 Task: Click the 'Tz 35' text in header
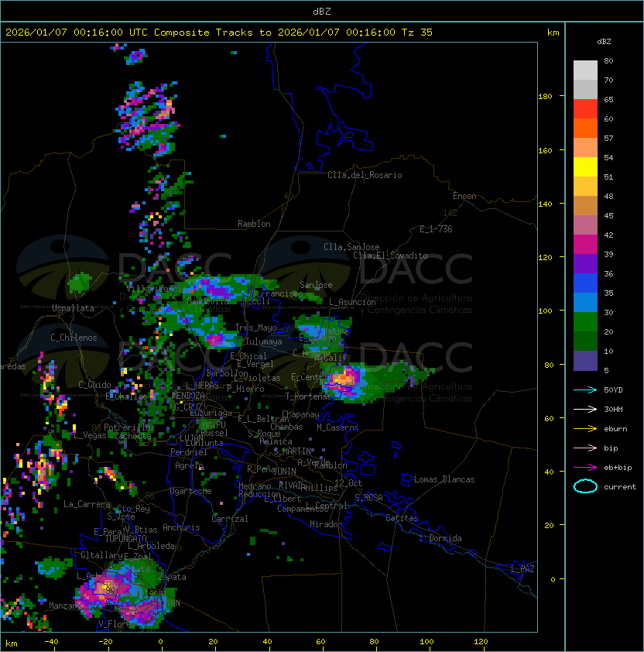click(417, 33)
